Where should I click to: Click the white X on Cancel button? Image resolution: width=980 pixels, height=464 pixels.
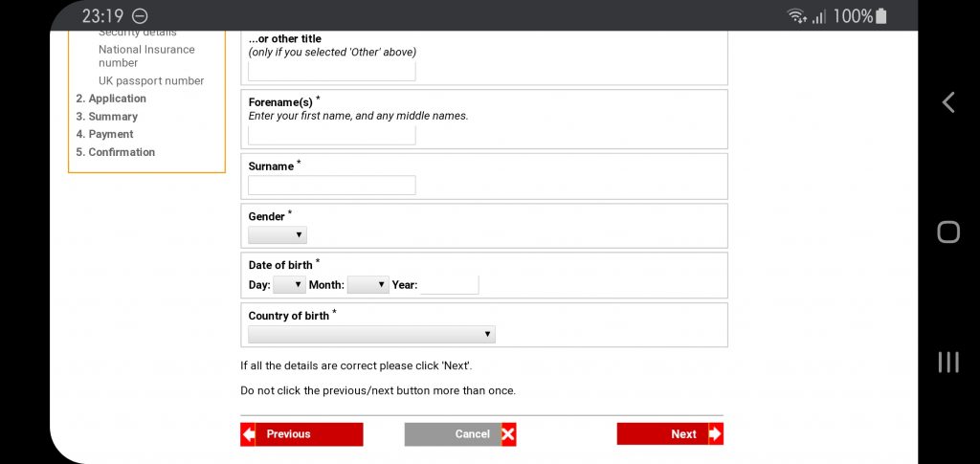coord(508,434)
